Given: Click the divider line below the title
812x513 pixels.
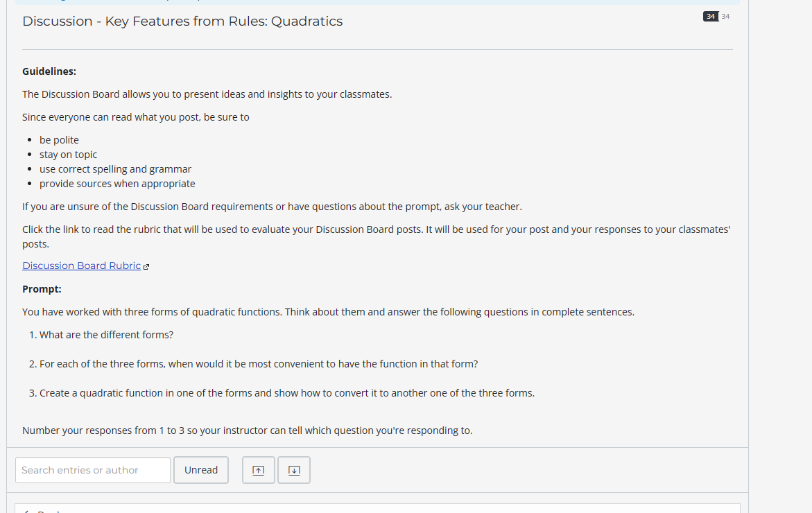Looking at the screenshot, I should tap(377, 49).
